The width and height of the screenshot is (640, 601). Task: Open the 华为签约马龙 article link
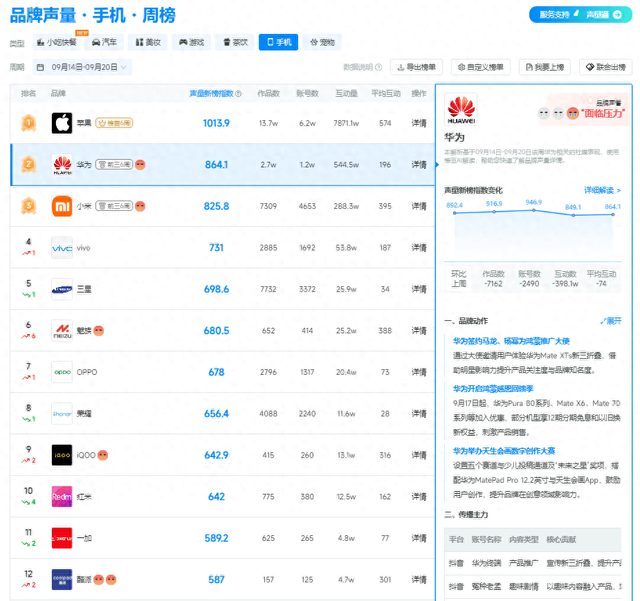(x=511, y=341)
